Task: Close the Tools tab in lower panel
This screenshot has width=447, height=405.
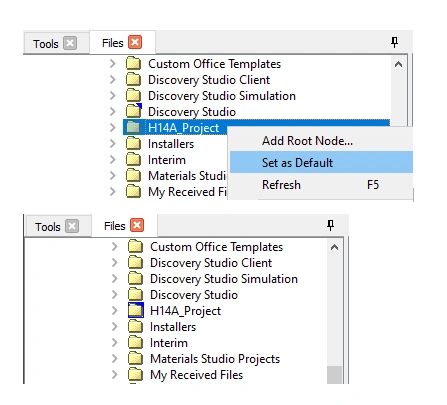Action: point(72,226)
